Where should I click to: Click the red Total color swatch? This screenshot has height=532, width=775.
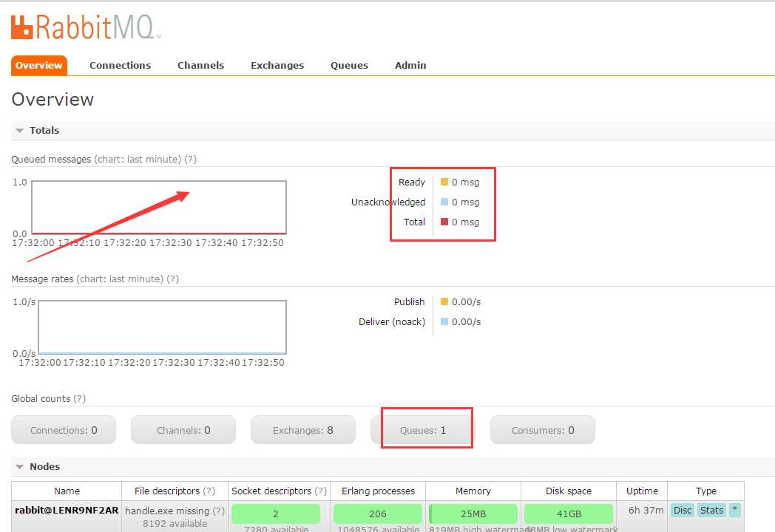pos(444,222)
